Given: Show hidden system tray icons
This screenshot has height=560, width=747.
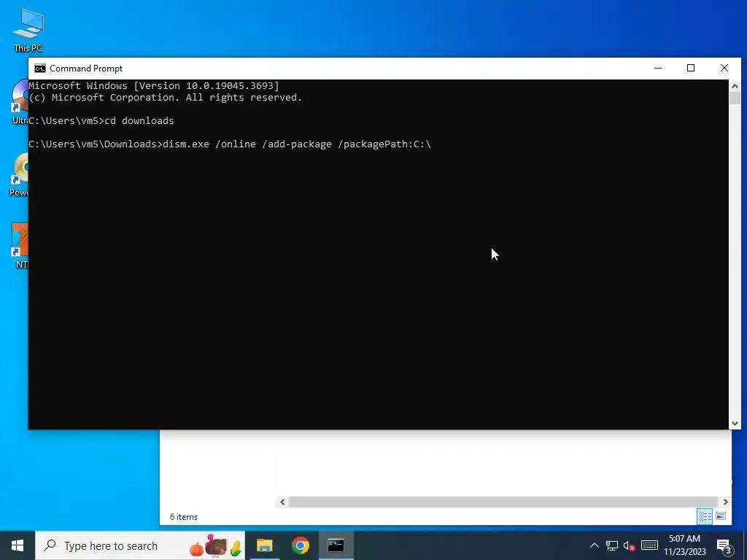Looking at the screenshot, I should (x=594, y=545).
